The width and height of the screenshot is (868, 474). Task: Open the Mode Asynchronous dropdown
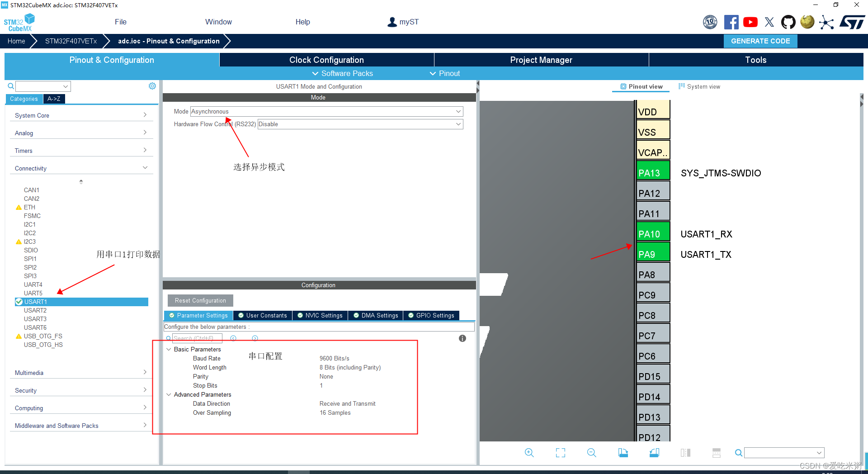tap(326, 111)
